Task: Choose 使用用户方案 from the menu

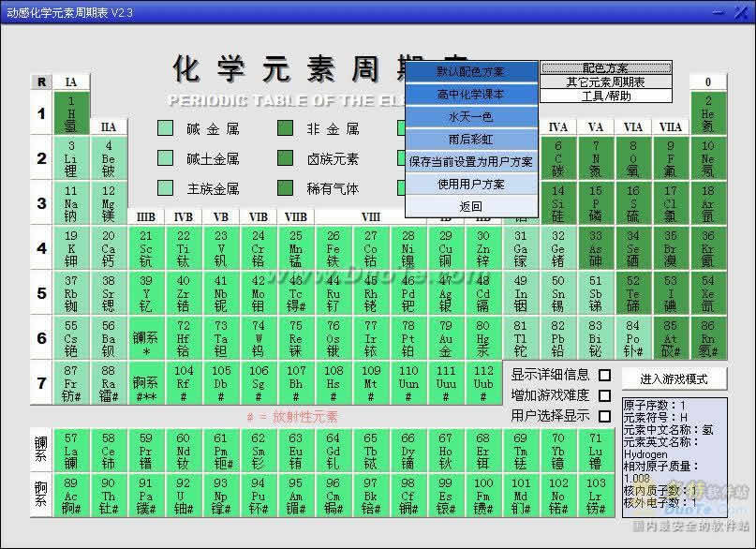Action: pos(471,185)
